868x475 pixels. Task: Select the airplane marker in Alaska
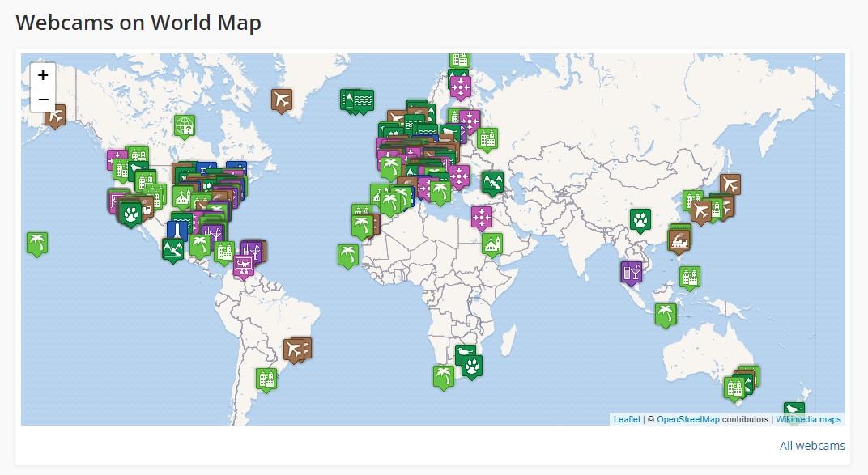(55, 117)
